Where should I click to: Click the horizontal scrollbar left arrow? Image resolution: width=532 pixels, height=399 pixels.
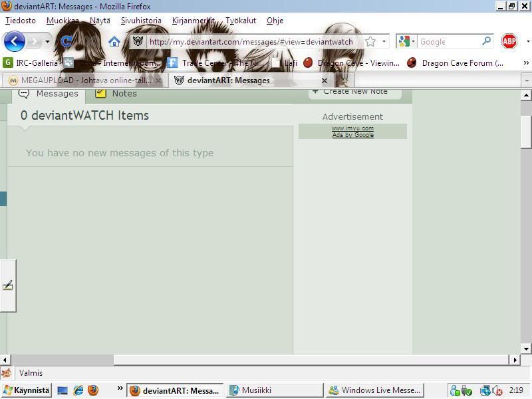point(5,360)
